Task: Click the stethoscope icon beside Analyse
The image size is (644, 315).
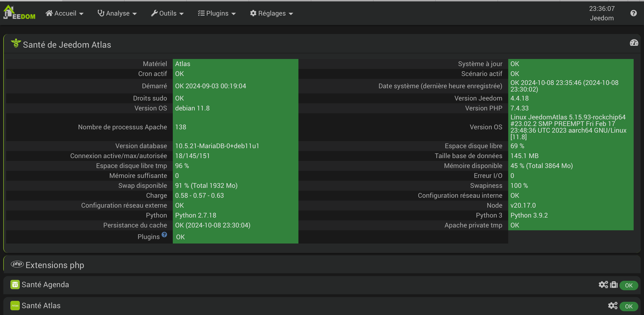Action: pyautogui.click(x=101, y=13)
